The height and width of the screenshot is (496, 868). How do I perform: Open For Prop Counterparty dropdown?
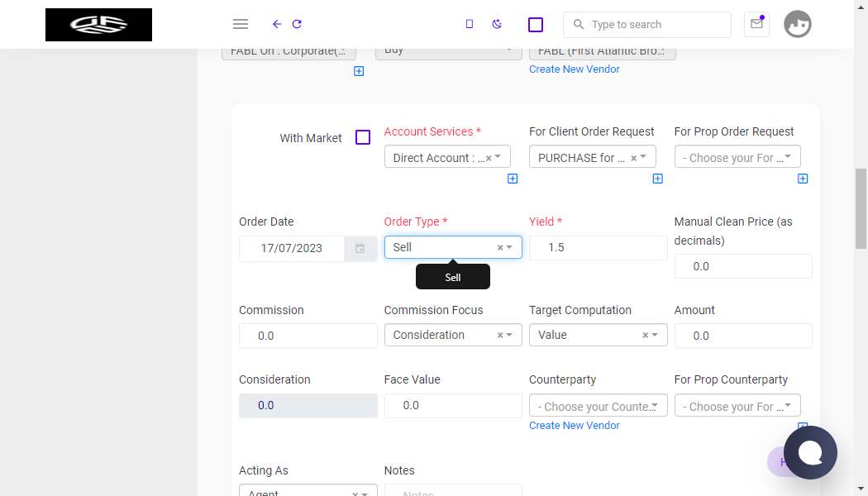(737, 405)
